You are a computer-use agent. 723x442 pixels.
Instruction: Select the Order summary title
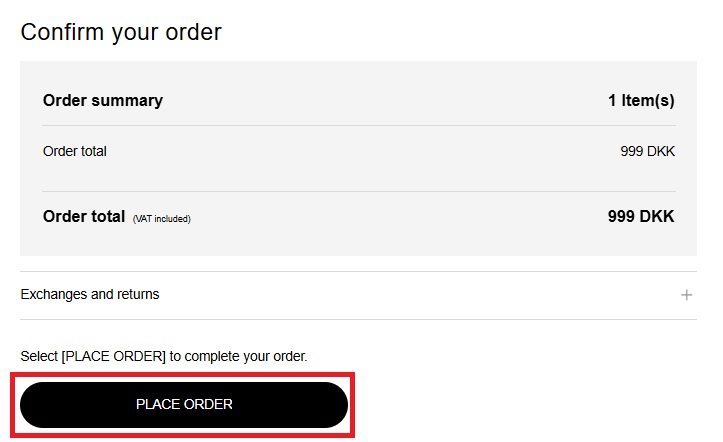coord(103,100)
